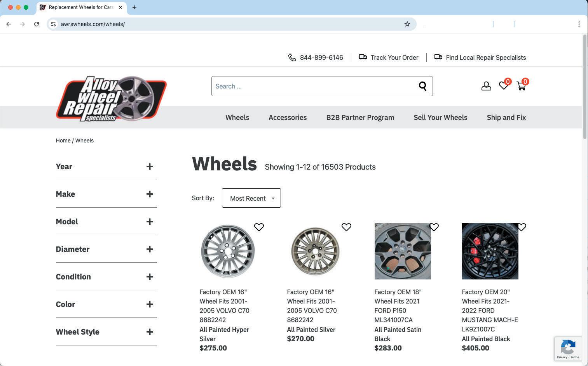Favorite the Volvo C70 Hyper Silver wheel
The height and width of the screenshot is (366, 588).
pyautogui.click(x=259, y=227)
